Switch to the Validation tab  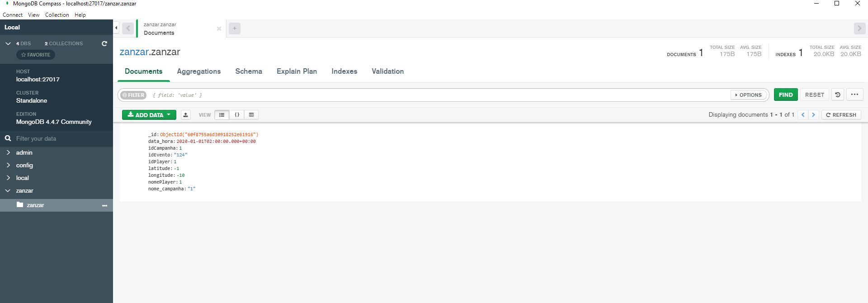click(x=387, y=71)
